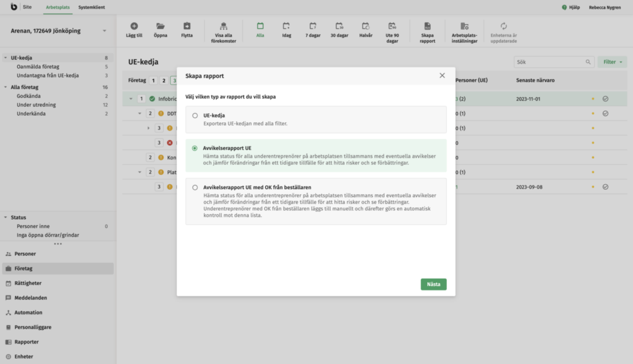The height and width of the screenshot is (364, 633).
Task: Click the green Nästa button
Action: coord(433,284)
